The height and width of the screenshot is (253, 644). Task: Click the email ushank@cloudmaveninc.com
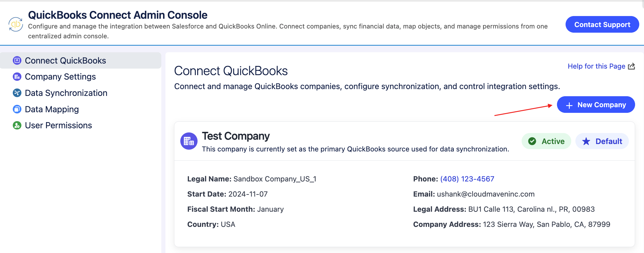[486, 194]
